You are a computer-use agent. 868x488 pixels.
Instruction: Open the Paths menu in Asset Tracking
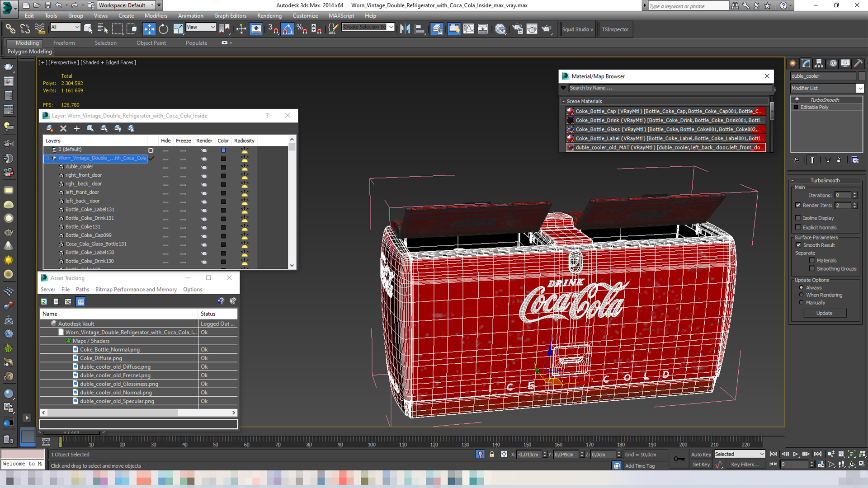tap(82, 289)
